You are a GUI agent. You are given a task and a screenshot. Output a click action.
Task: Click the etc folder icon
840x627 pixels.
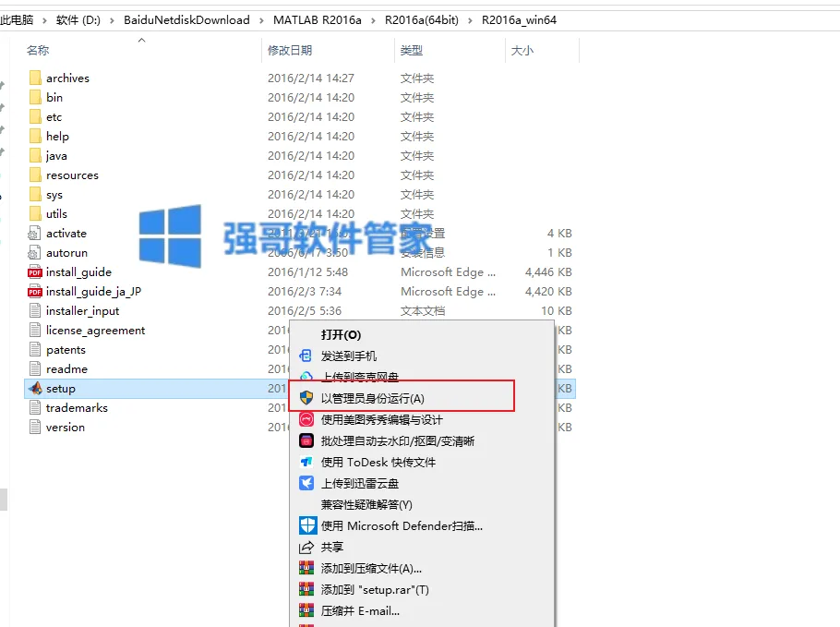35,117
